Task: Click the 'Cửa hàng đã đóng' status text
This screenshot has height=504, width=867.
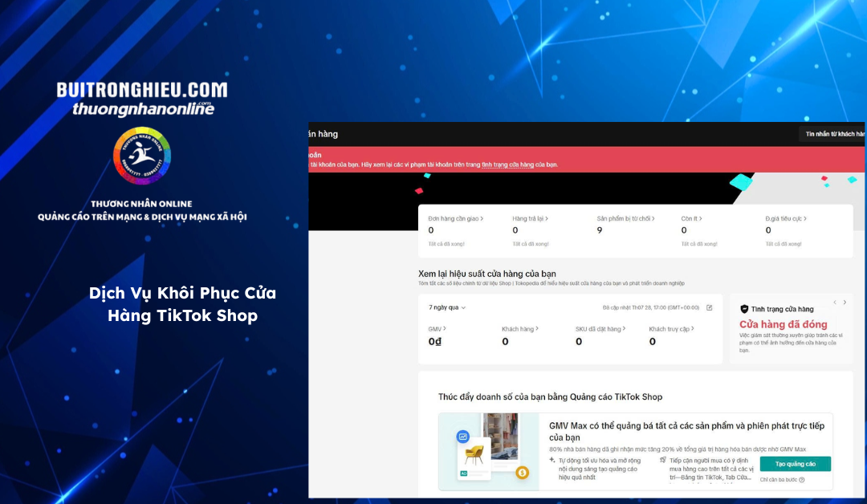Action: click(x=784, y=324)
